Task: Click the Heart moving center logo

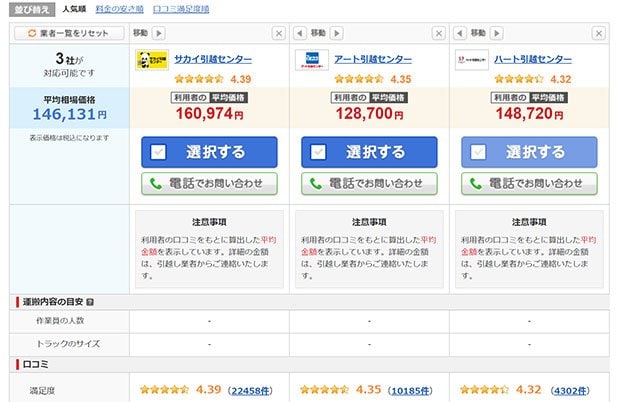Action: point(472,60)
